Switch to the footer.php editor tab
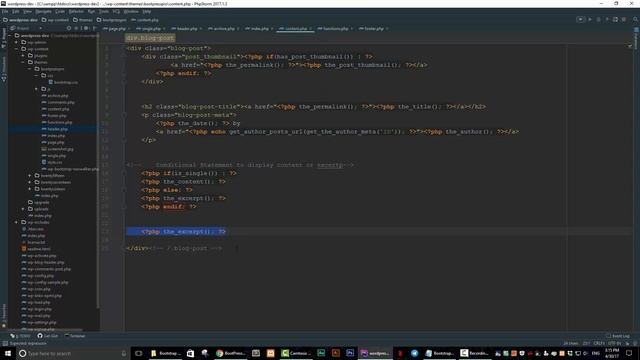640x360 pixels. point(373,29)
